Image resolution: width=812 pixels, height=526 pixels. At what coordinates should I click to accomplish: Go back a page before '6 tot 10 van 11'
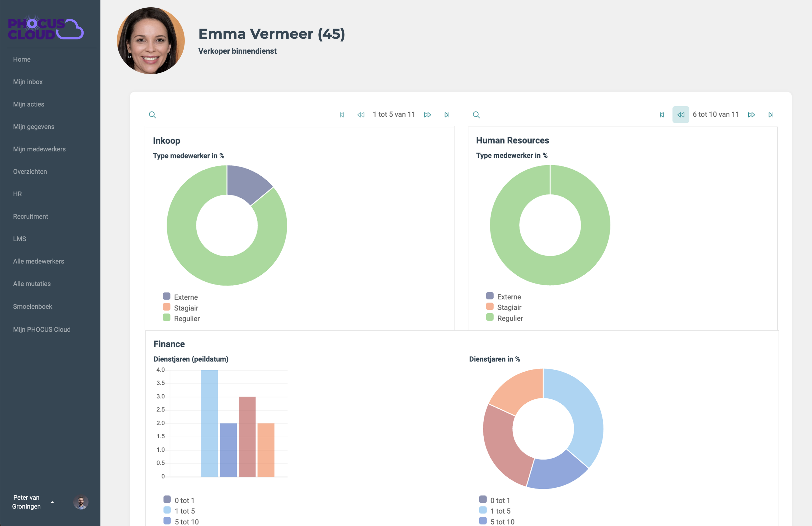point(681,115)
